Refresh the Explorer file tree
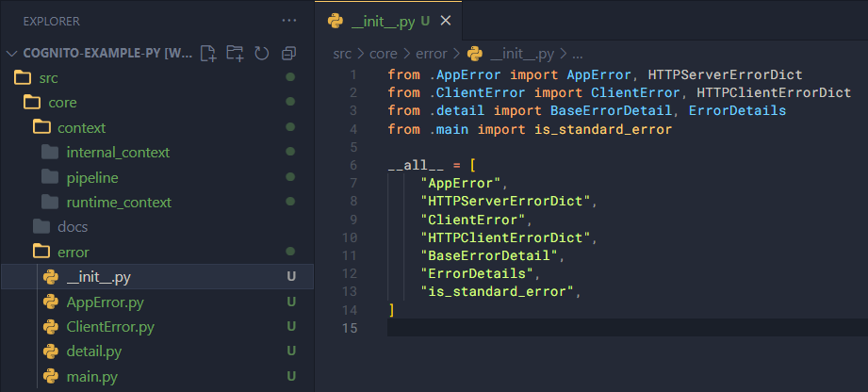 point(262,53)
